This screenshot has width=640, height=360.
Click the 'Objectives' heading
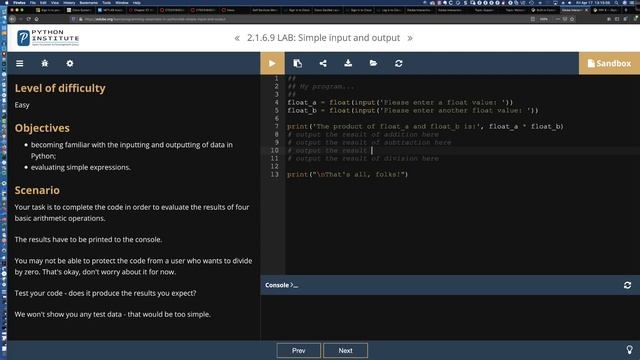(42, 128)
